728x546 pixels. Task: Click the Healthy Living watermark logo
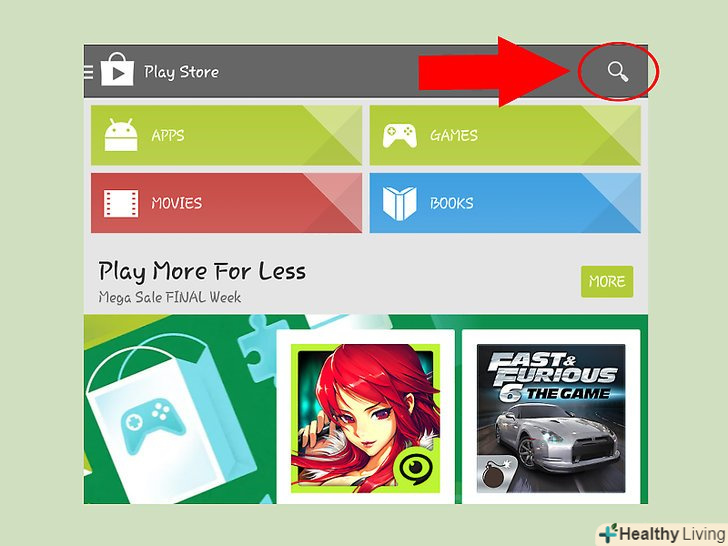[663, 534]
